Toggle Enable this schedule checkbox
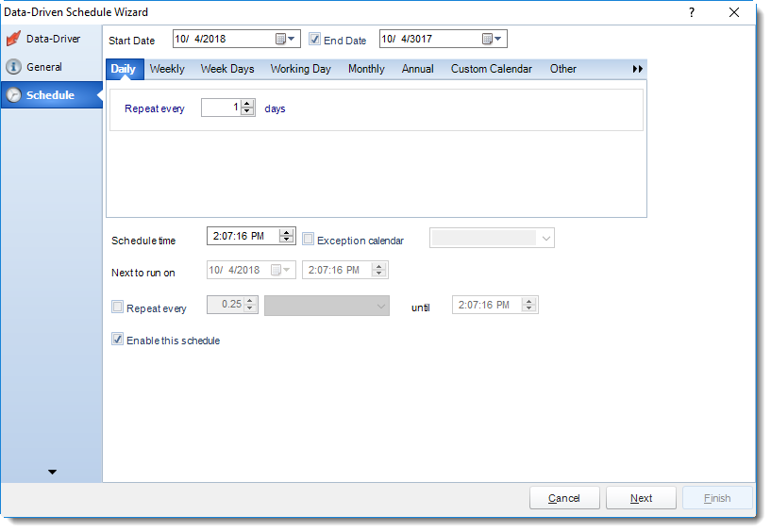Screen dimensions: 771x532 tap(118, 339)
